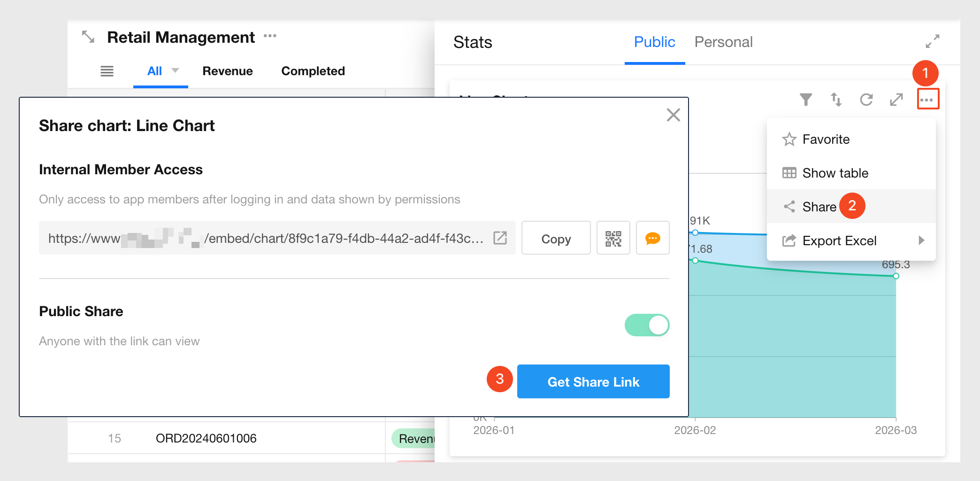Image resolution: width=980 pixels, height=481 pixels.
Task: Switch to the Personal stats tab
Action: (x=723, y=42)
